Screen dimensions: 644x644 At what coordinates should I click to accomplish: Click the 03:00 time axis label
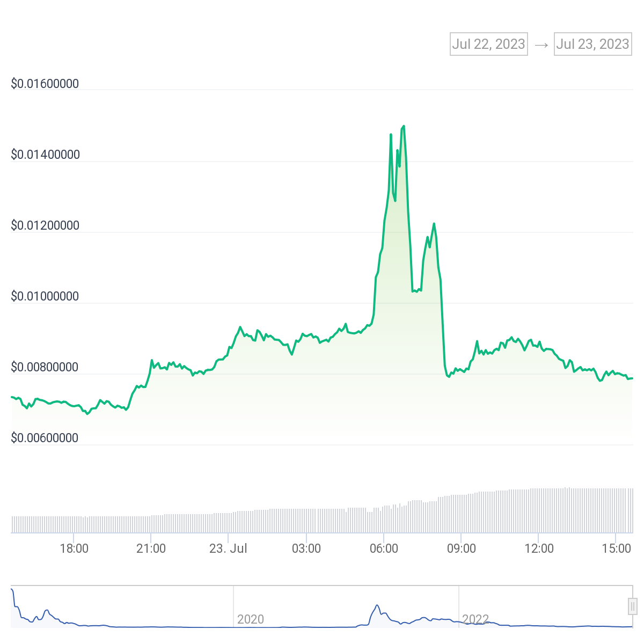point(307,548)
